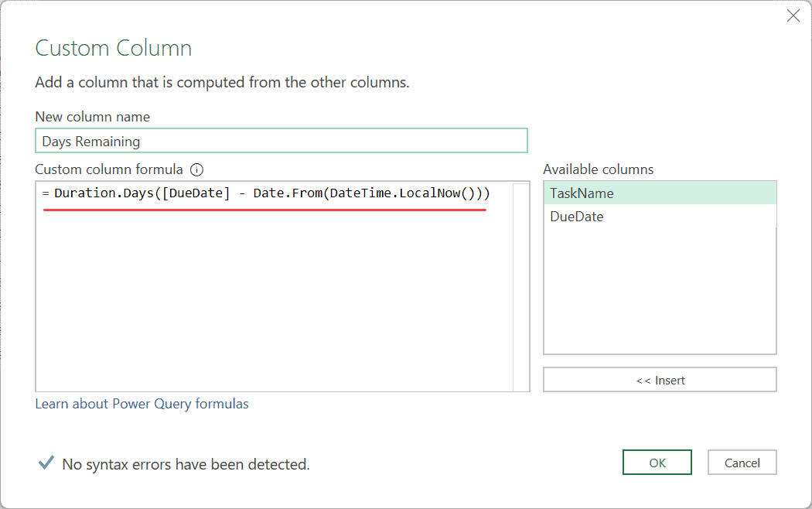Open the Learn about Power Query formulas link
This screenshot has height=509, width=812.
click(142, 403)
